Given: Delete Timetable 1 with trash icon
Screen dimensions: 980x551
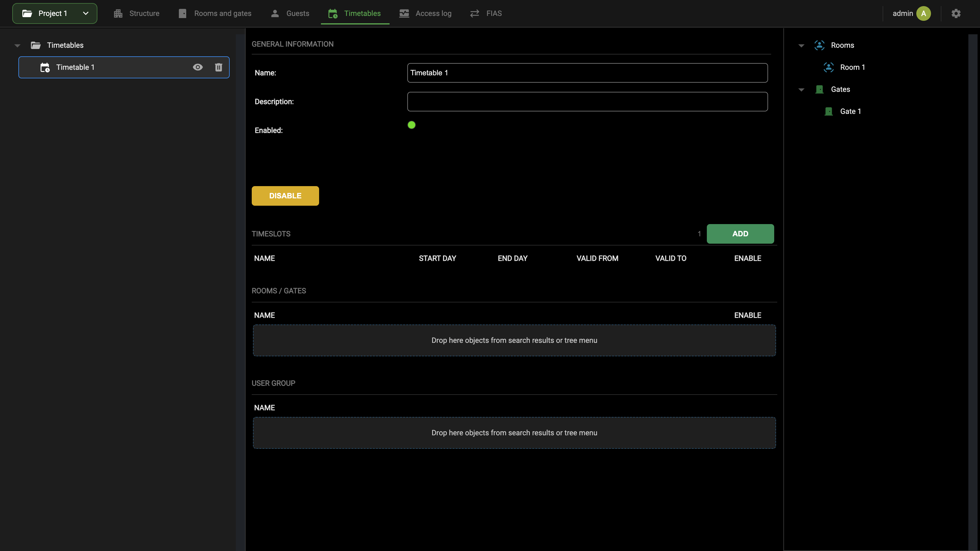Looking at the screenshot, I should click(x=218, y=67).
